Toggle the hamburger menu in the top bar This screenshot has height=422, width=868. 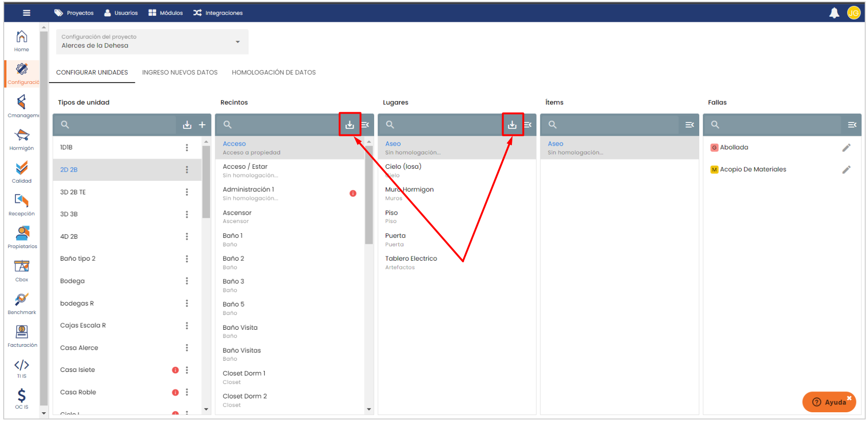(x=26, y=13)
